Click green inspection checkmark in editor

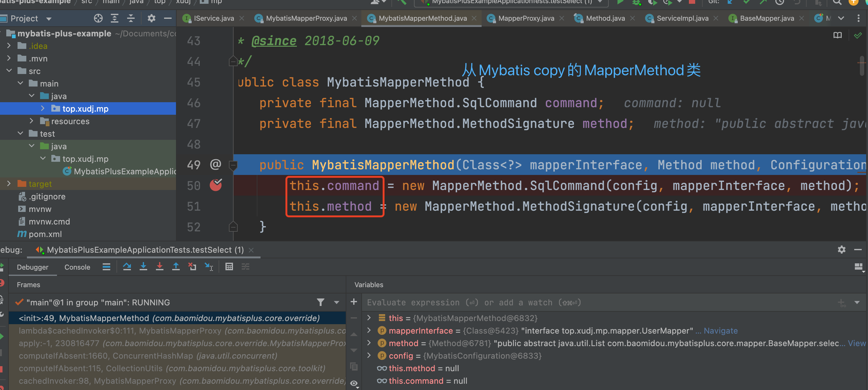pyautogui.click(x=858, y=35)
